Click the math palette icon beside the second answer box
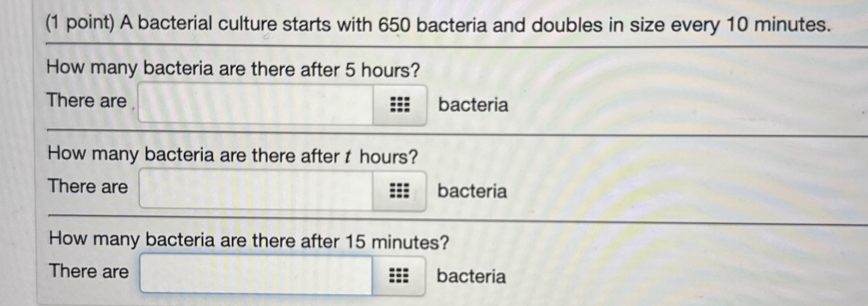This screenshot has width=868, height=306. 400,191
